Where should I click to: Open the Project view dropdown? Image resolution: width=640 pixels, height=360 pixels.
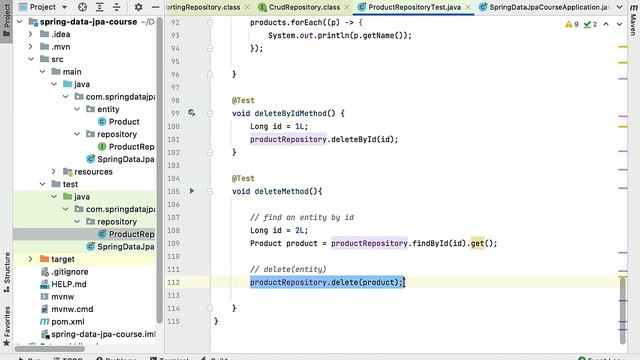64,7
